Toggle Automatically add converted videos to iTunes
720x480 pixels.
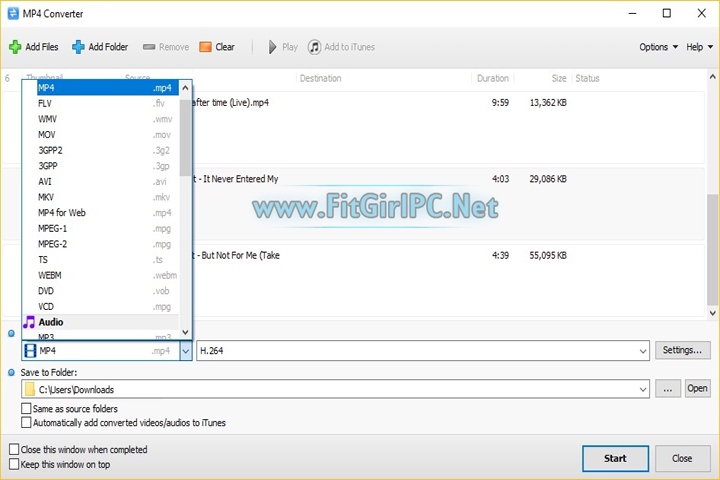click(26, 423)
